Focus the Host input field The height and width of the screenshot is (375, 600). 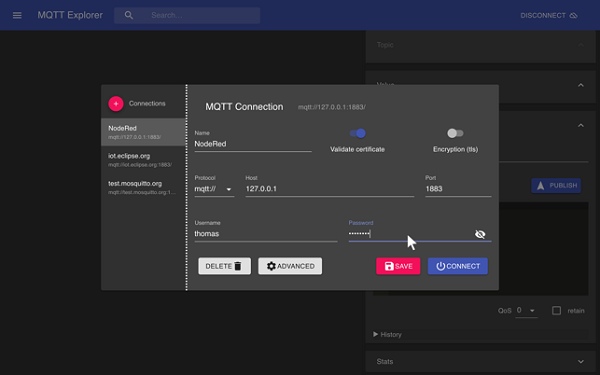pos(329,189)
